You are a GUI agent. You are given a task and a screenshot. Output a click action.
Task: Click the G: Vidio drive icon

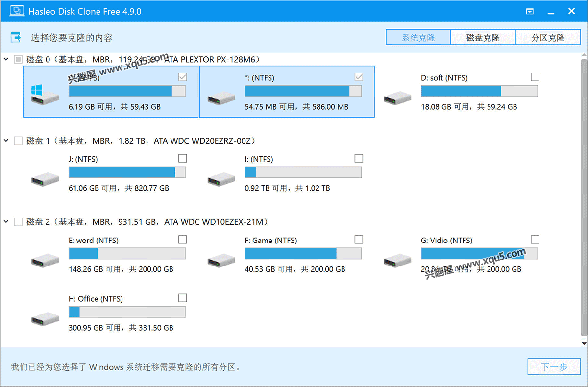pyautogui.click(x=397, y=260)
